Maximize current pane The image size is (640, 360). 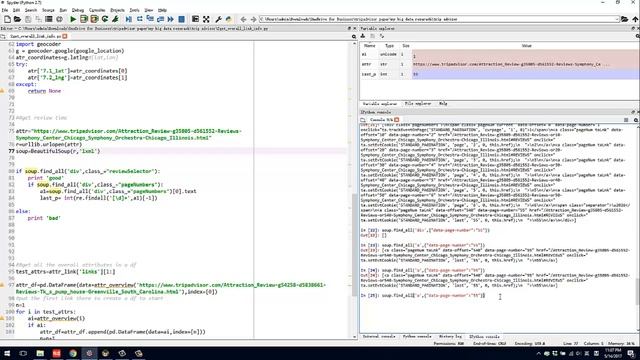196,19
